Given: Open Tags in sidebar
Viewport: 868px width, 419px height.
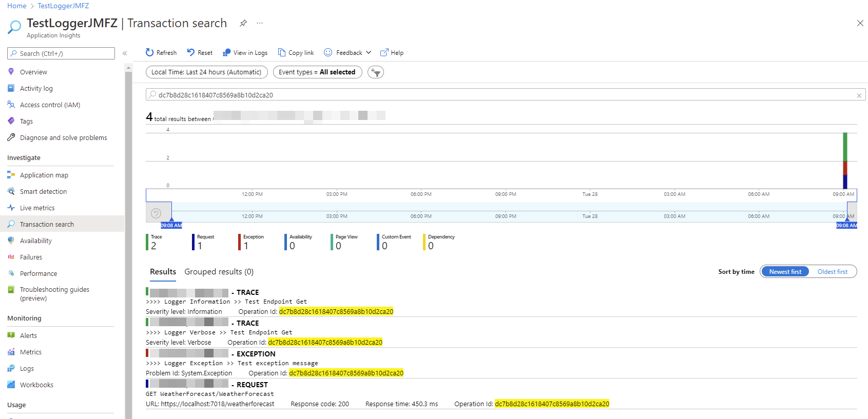Looking at the screenshot, I should 26,122.
